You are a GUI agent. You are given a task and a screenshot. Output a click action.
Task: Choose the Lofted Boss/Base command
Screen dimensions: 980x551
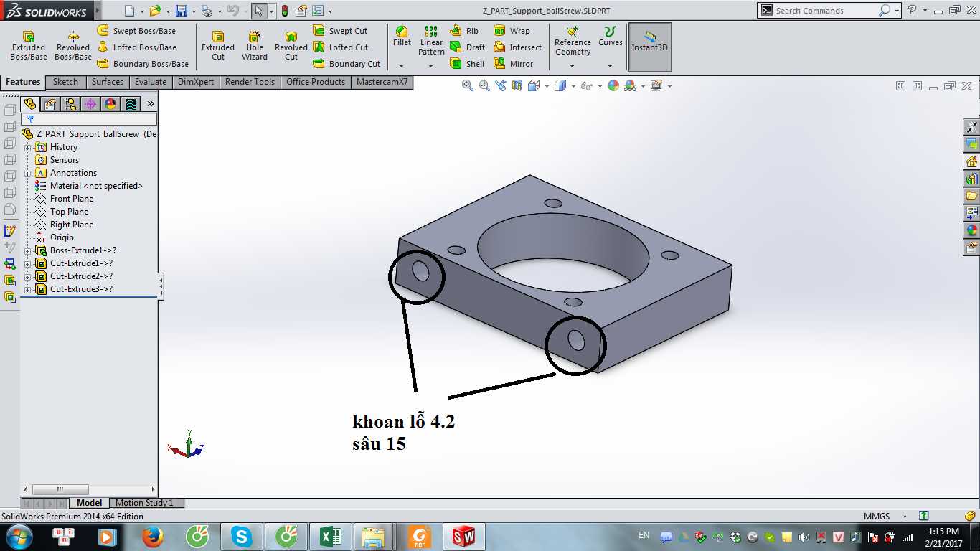tap(136, 47)
